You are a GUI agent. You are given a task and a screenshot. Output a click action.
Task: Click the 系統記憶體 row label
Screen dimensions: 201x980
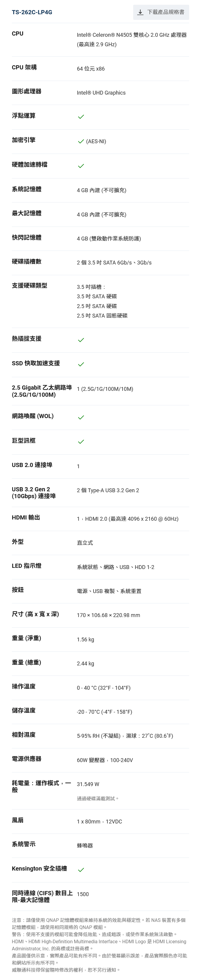click(27, 189)
